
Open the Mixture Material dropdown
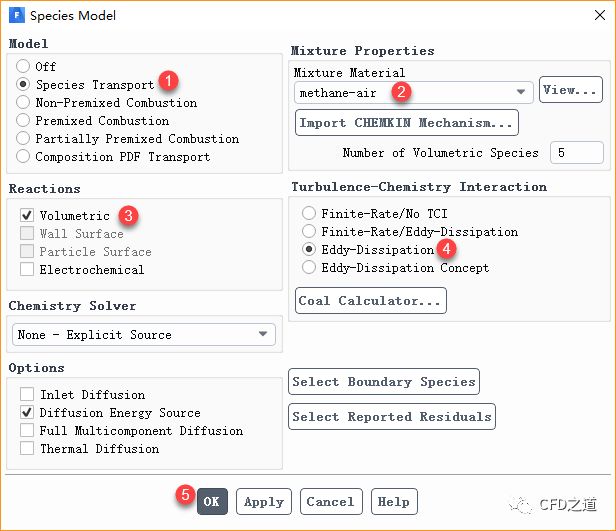413,92
